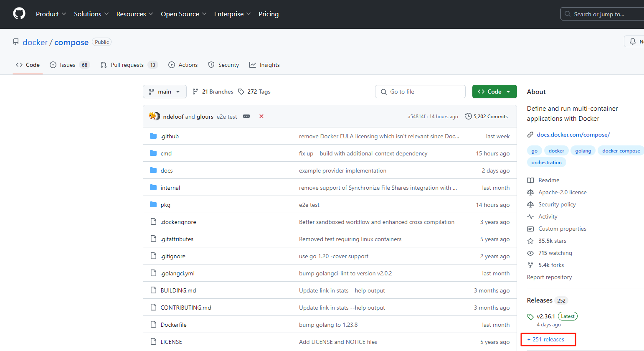Expand the Resources menu
Screen dimensions: 644x351
135,14
